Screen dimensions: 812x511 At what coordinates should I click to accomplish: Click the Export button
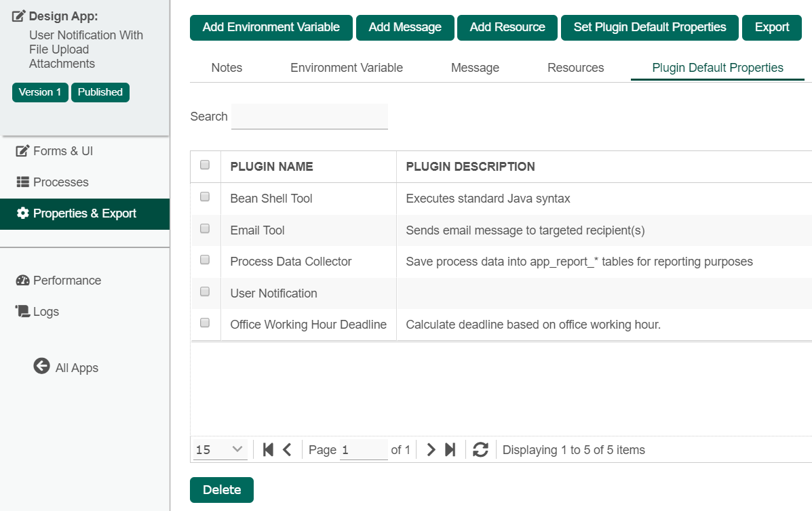point(771,28)
